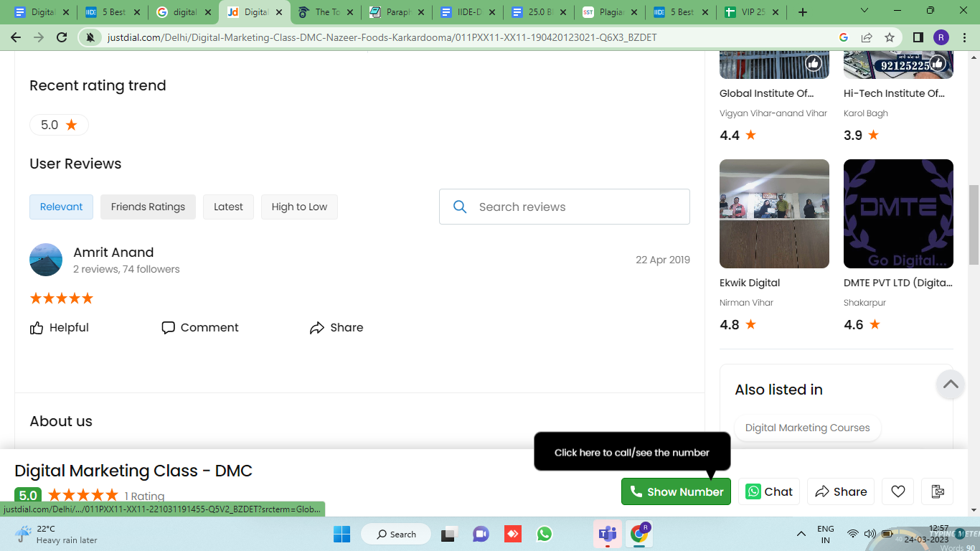Click the bottom bar Share button
This screenshot has height=551, width=980.
pyautogui.click(x=841, y=491)
